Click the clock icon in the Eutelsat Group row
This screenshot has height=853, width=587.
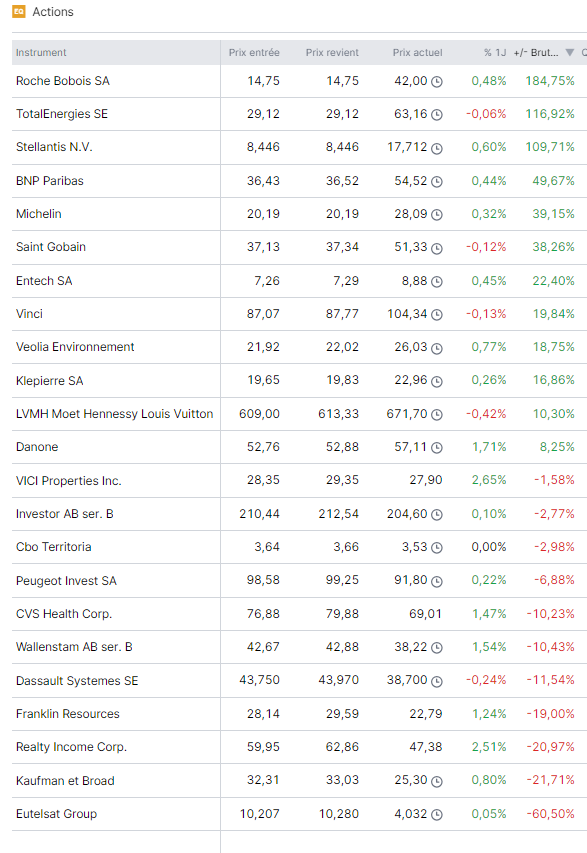tap(436, 815)
